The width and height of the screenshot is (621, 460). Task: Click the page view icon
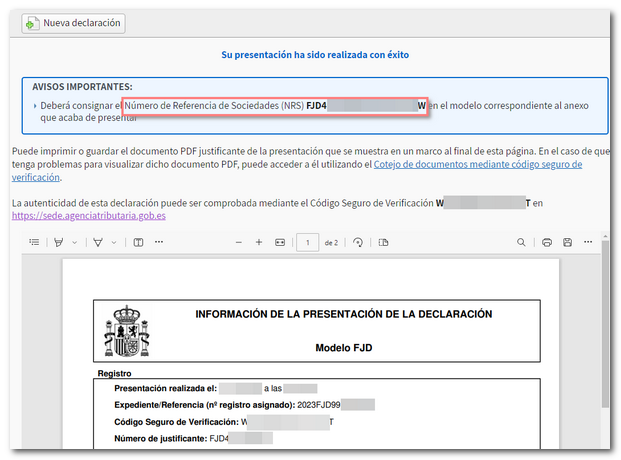pyautogui.click(x=383, y=242)
